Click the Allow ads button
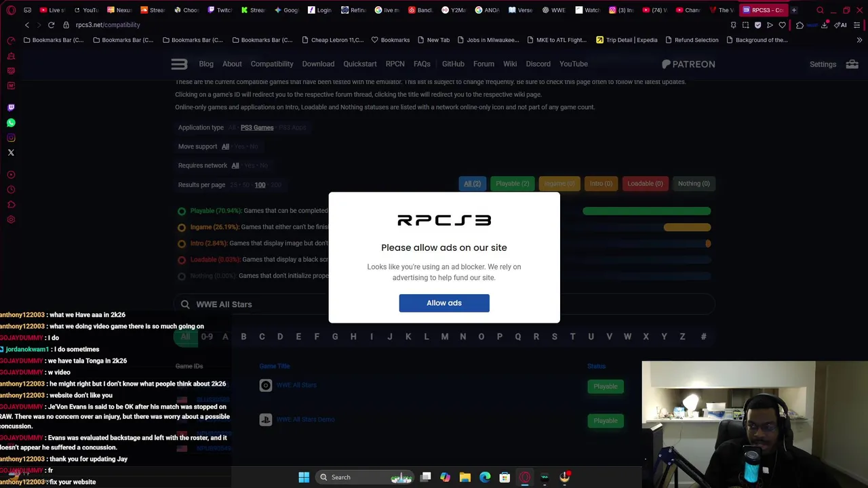 pyautogui.click(x=444, y=303)
